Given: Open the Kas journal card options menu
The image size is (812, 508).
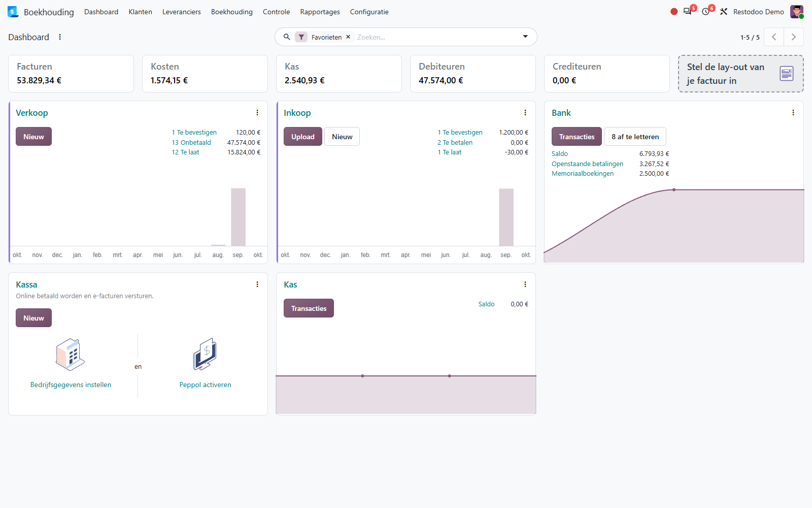Looking at the screenshot, I should [x=525, y=284].
